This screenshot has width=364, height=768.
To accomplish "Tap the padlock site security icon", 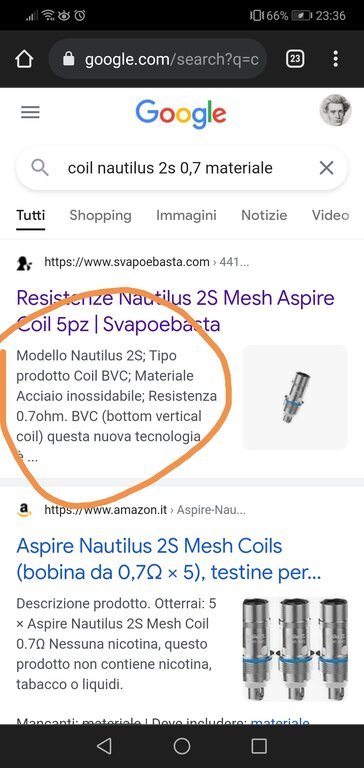I will coord(69,59).
